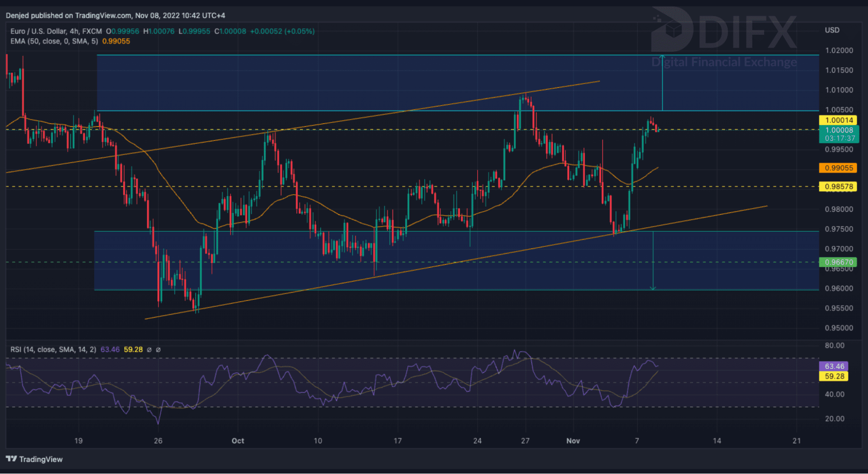Image resolution: width=868 pixels, height=474 pixels.
Task: Click the green 0.96670 price level label
Action: pyautogui.click(x=838, y=262)
